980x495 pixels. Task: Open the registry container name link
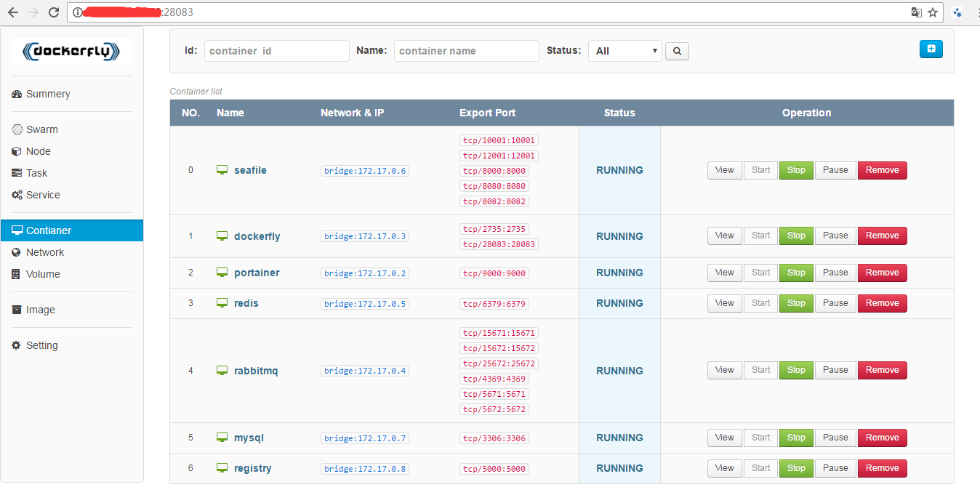click(x=253, y=468)
